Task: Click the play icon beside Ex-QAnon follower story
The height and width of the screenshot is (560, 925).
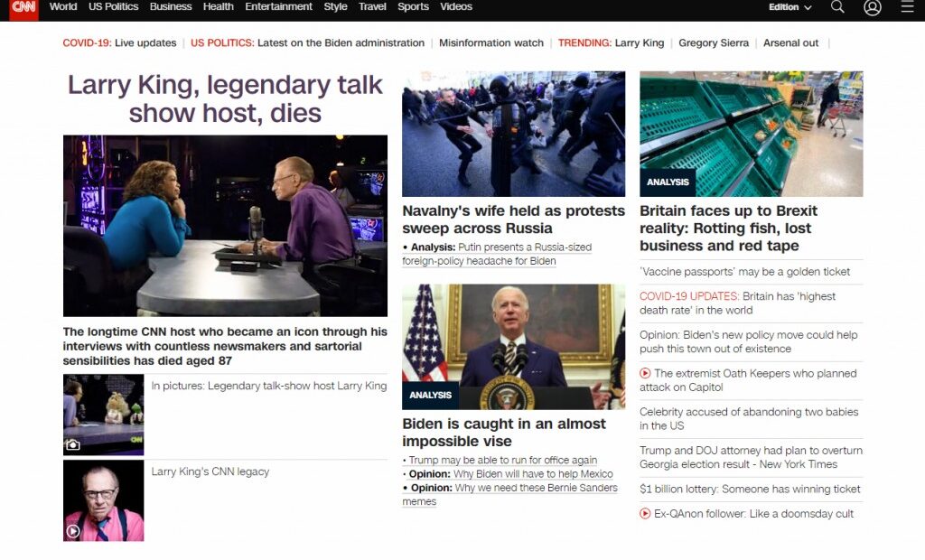Action: pos(645,514)
